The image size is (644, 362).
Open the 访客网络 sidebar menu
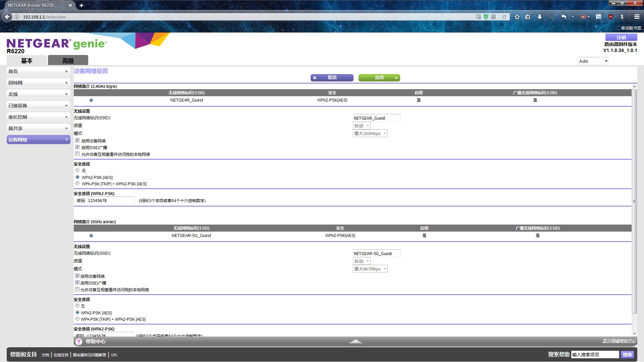38,140
